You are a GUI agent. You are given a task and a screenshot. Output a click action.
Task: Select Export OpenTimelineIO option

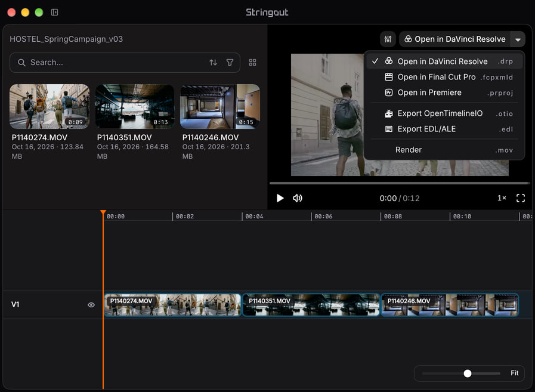(444, 113)
